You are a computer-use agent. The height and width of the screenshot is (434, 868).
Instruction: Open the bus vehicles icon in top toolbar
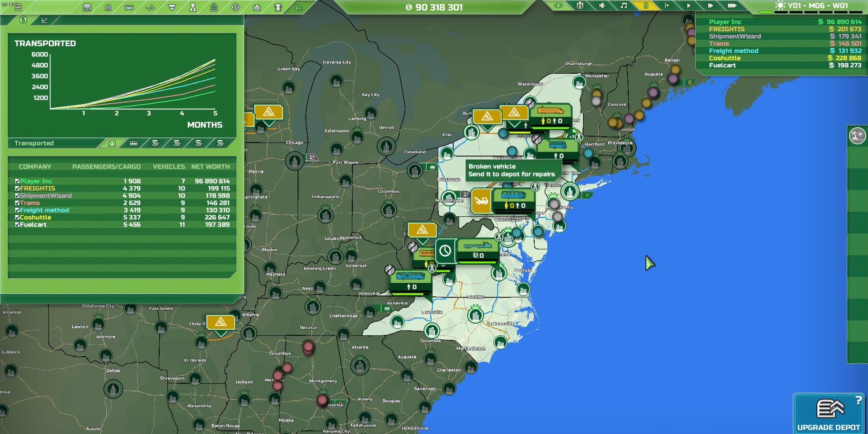(x=129, y=7)
